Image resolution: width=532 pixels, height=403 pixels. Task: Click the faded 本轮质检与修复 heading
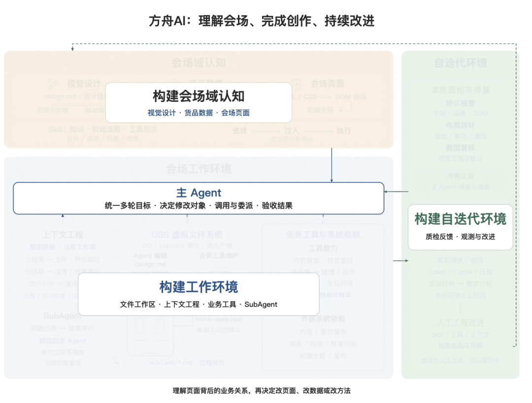(x=461, y=90)
